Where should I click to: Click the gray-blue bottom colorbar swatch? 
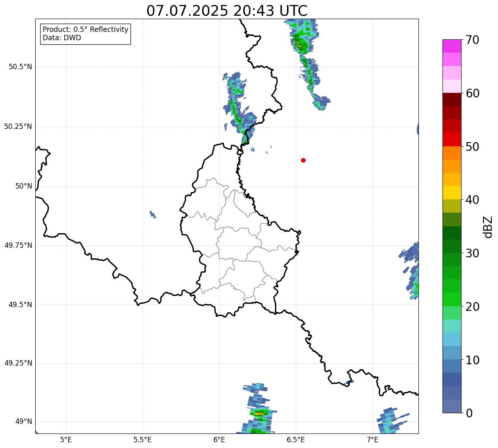pyautogui.click(x=452, y=406)
